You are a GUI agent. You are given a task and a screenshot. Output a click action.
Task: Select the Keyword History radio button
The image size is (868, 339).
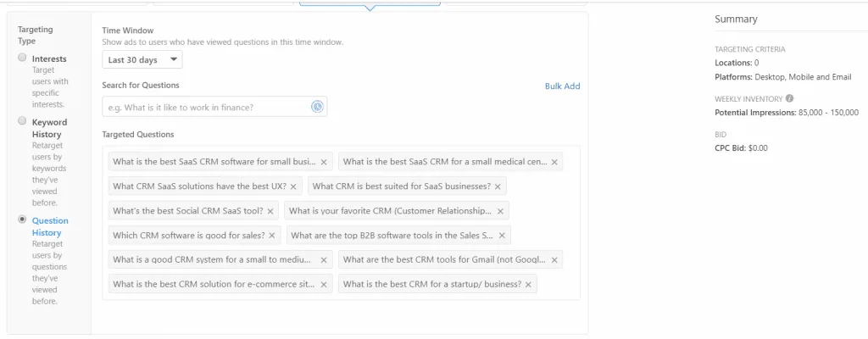(22, 120)
